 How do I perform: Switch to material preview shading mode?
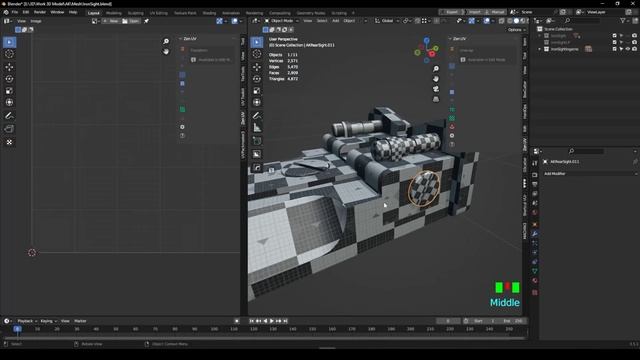(x=522, y=21)
